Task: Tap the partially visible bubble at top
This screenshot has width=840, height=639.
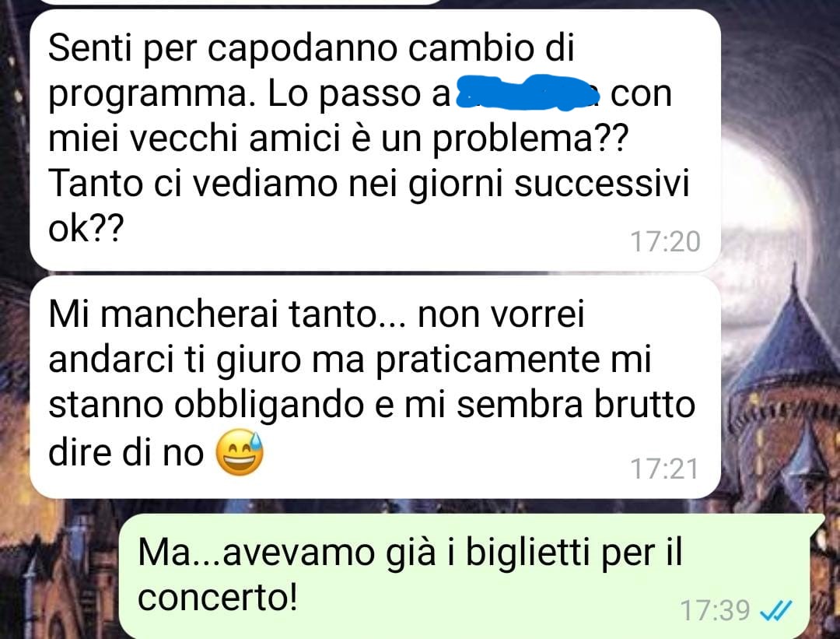Action: (240, 2)
